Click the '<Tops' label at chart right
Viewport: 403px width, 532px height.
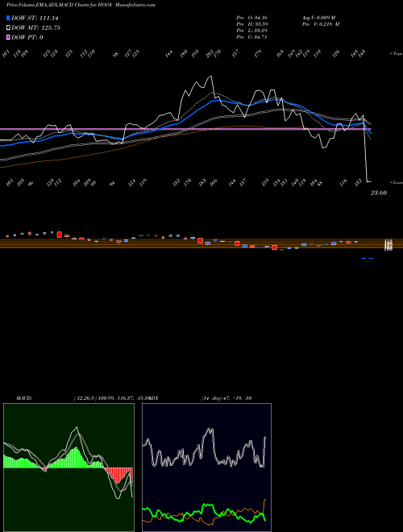tap(396, 54)
